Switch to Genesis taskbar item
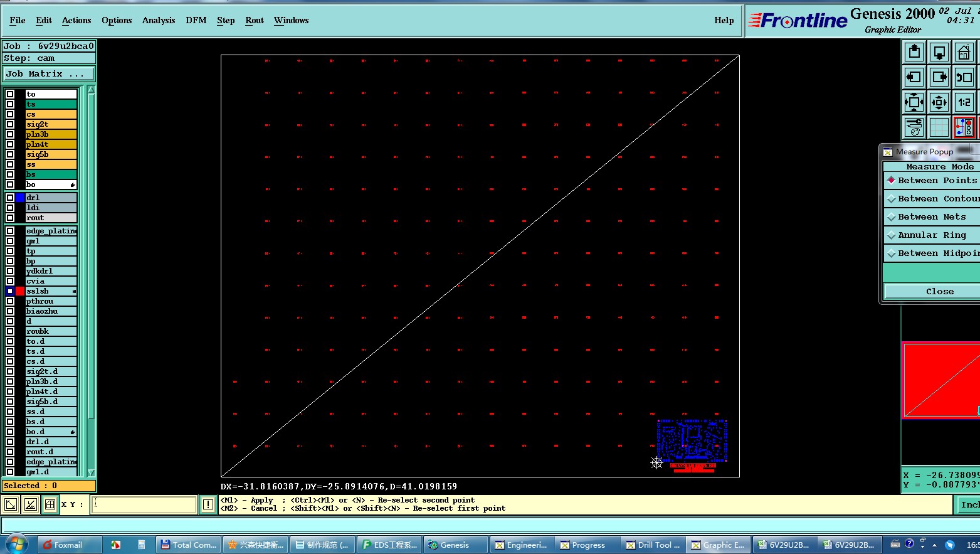Viewport: 980px width, 554px height. pos(455,545)
